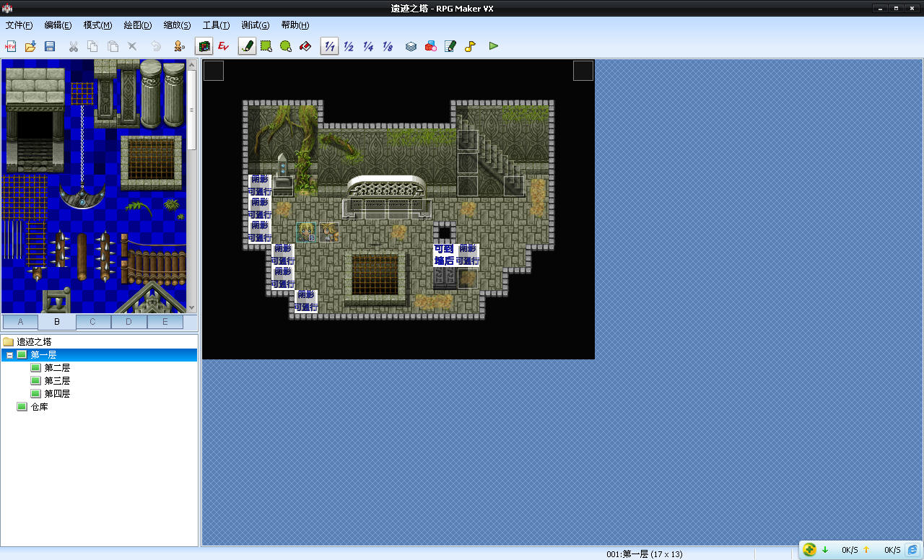Open the 模式(M) menu
924x560 pixels.
click(97, 25)
